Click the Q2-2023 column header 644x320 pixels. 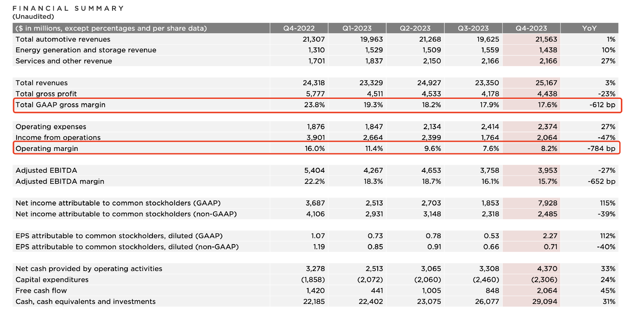click(x=415, y=28)
